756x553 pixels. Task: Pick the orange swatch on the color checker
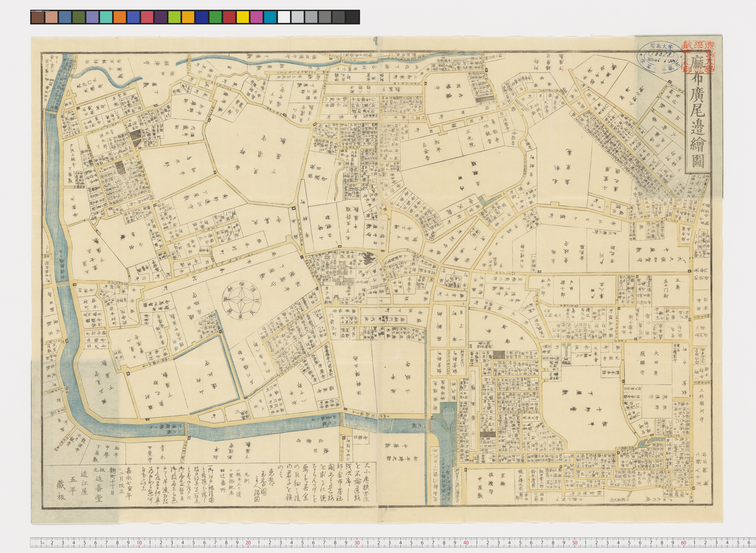[x=120, y=17]
